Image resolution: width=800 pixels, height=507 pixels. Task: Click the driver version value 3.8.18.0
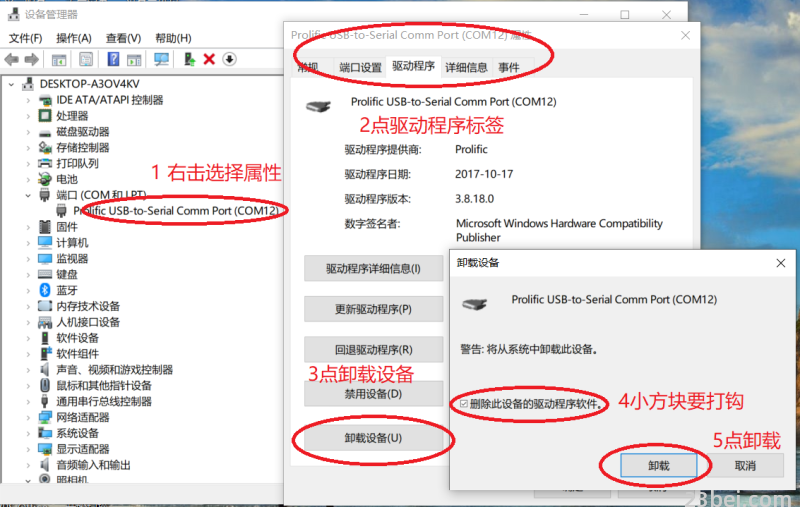click(474, 198)
